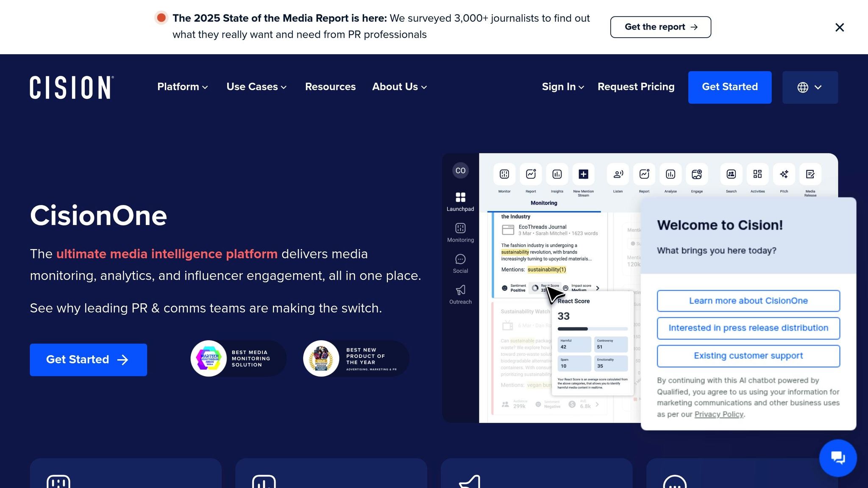Open the Social sidebar icon
The image size is (868, 488).
460,259
